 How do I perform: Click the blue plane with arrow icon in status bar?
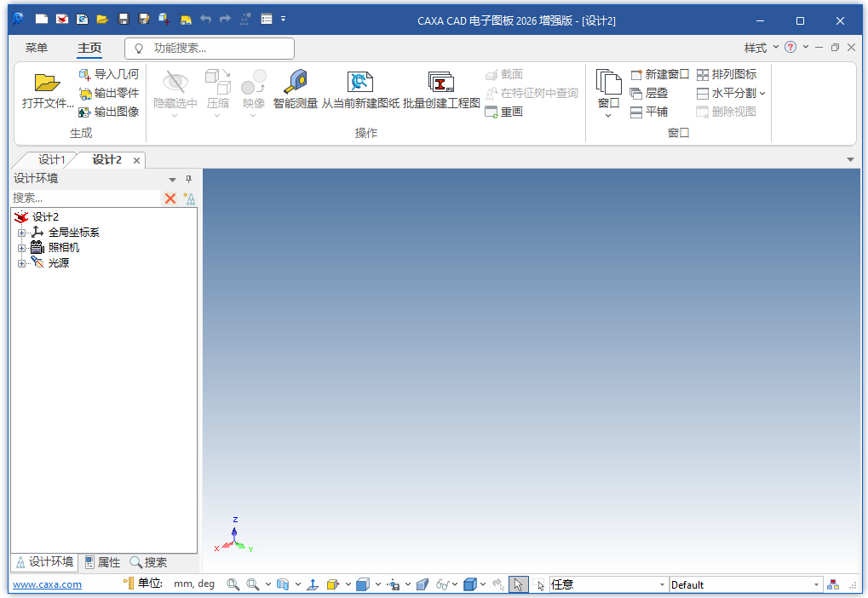point(313,584)
